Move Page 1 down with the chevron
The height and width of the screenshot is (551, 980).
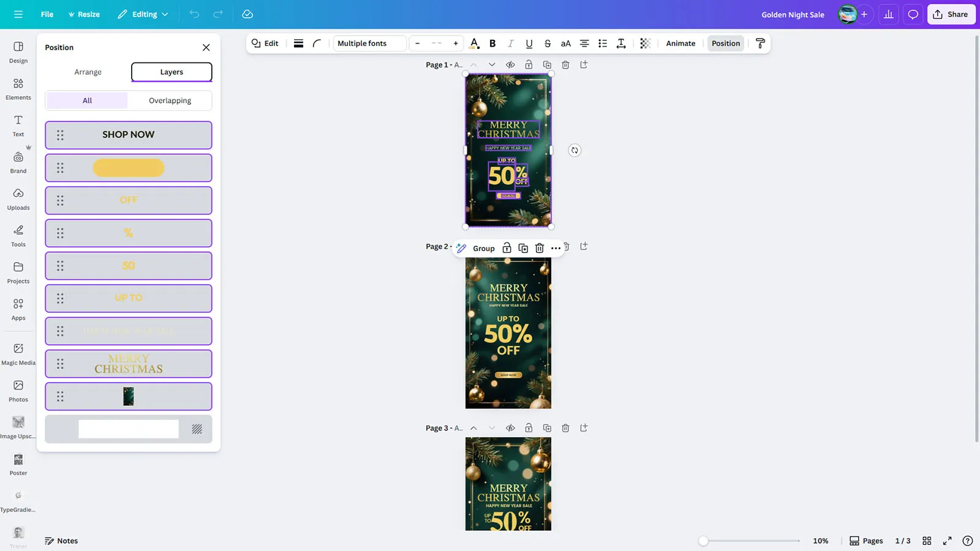492,65
